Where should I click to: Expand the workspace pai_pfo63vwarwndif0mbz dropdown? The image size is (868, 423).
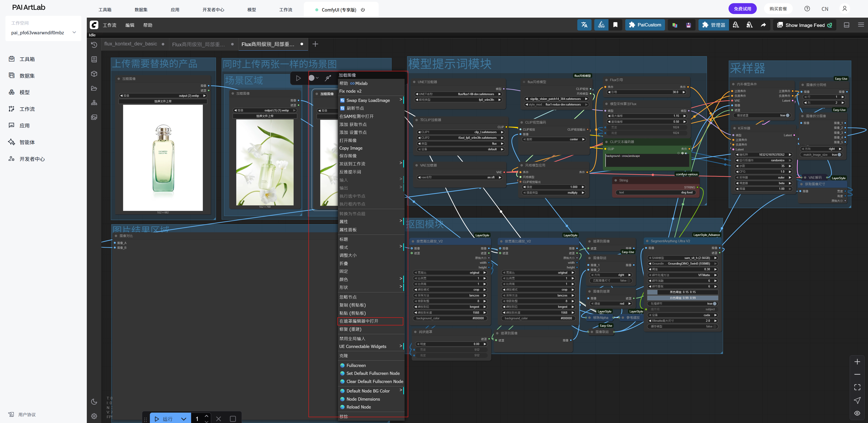click(x=74, y=32)
